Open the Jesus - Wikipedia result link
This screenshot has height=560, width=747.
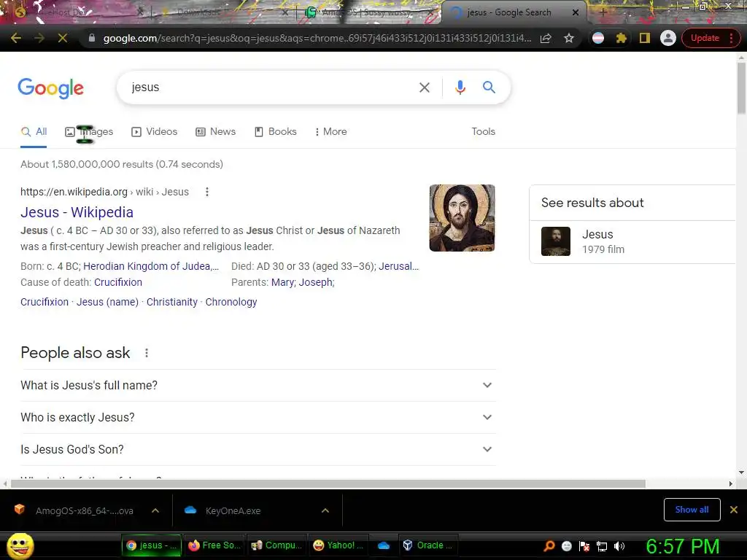click(x=77, y=212)
